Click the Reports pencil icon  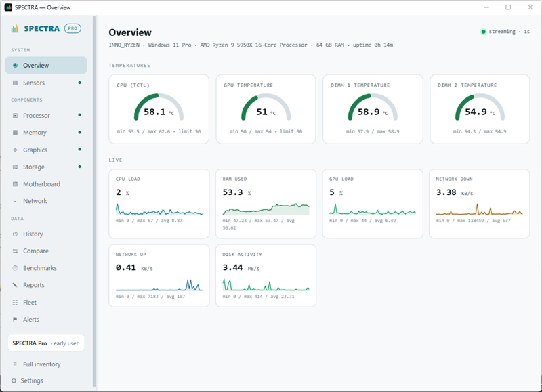click(x=15, y=285)
